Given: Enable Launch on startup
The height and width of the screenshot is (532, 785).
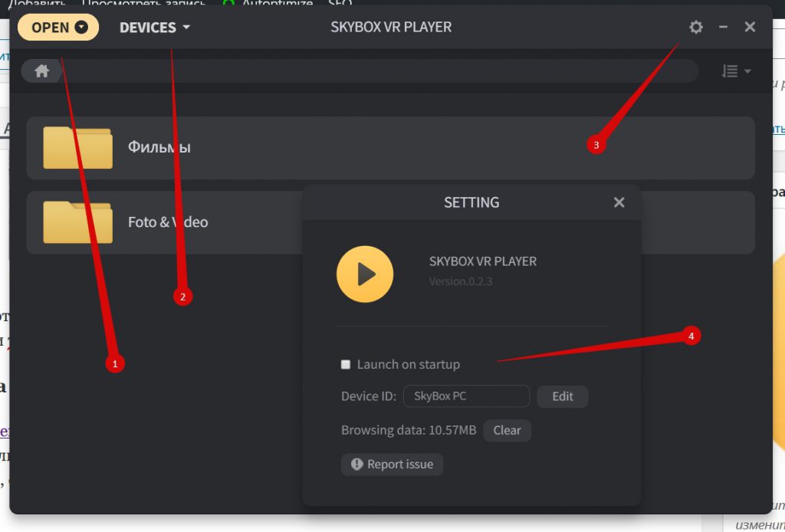Looking at the screenshot, I should [346, 364].
